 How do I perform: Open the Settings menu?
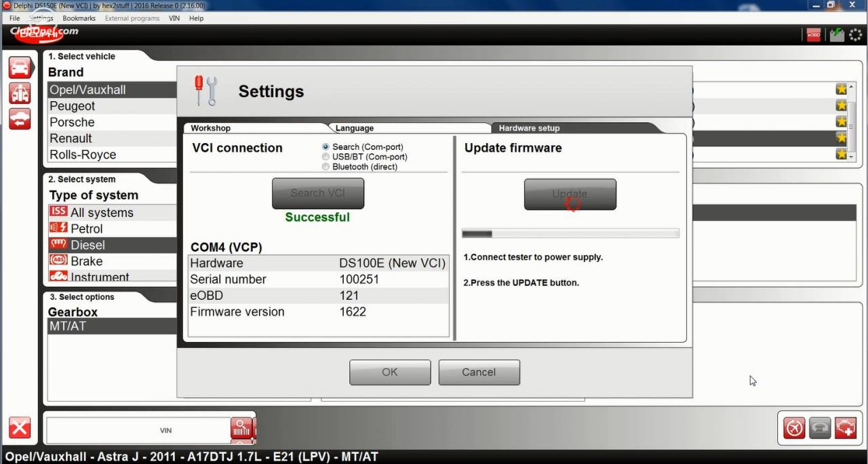[x=41, y=18]
